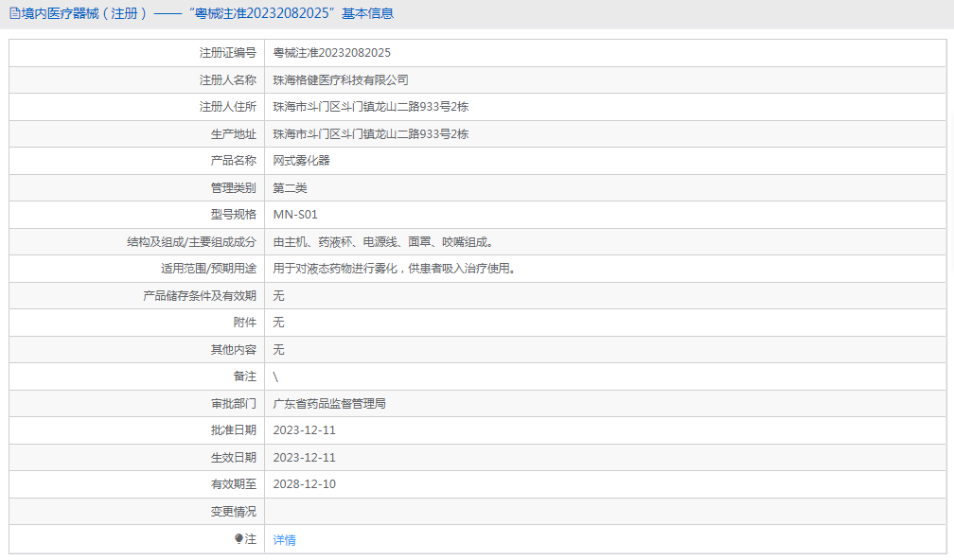Click the 生产地址 address value
This screenshot has width=954, height=560.
click(371, 134)
